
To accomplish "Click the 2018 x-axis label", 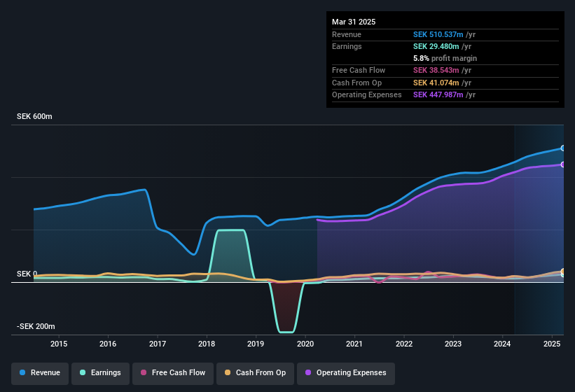I will [207, 344].
